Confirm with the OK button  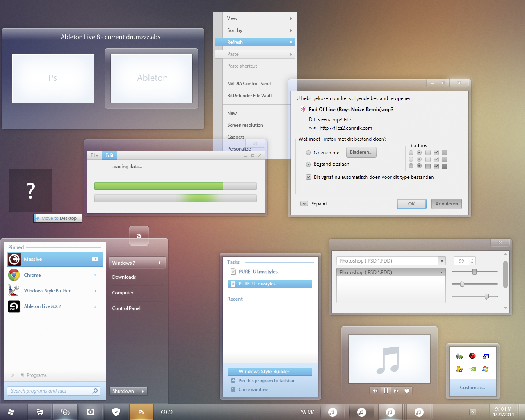411,204
